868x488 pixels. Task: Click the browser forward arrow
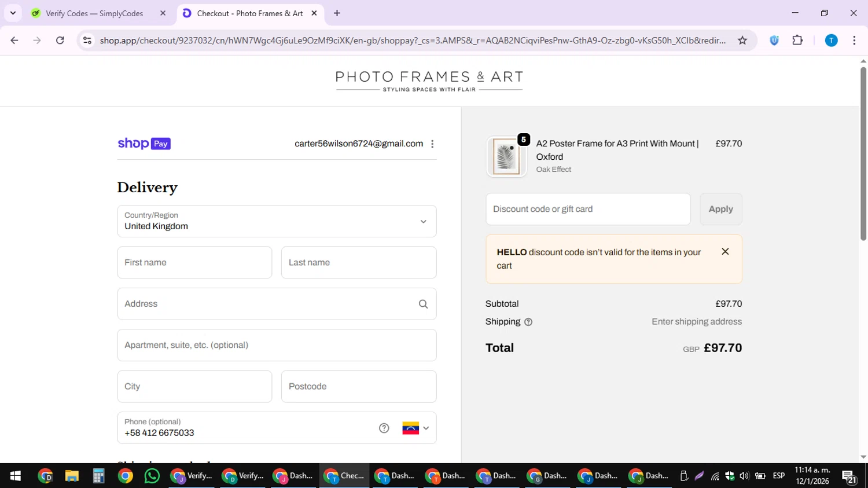tap(37, 41)
